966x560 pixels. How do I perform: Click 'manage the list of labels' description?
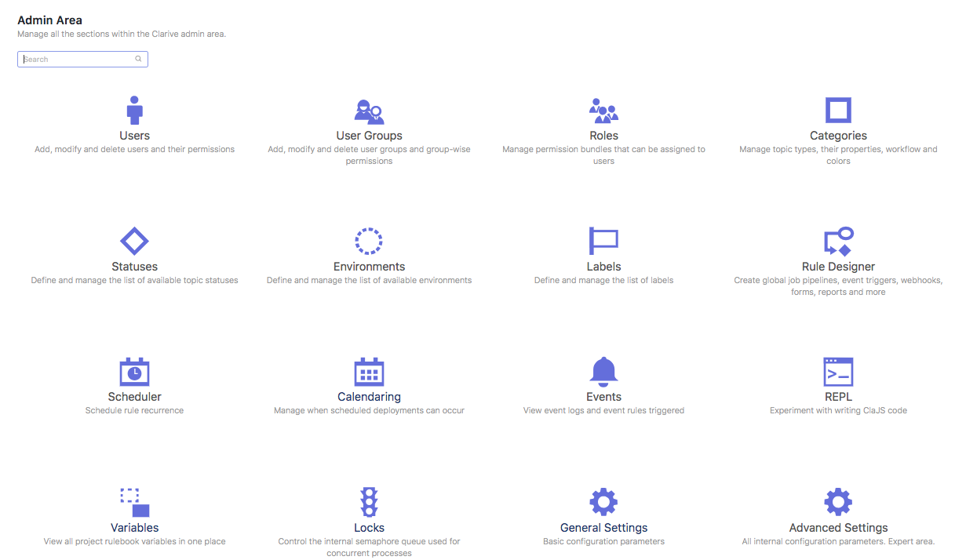603,280
